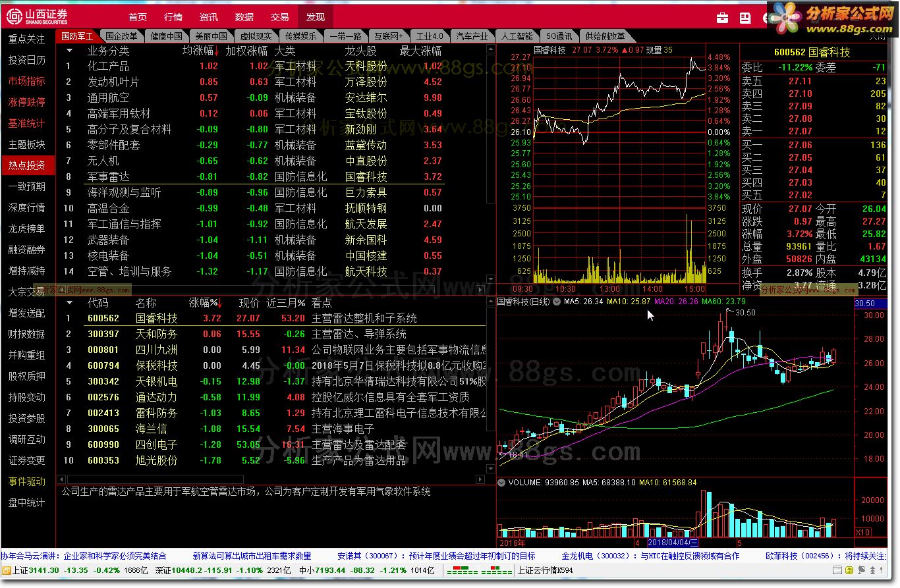900x588 pixels.
Task: Switch to 虚拟现实 tab
Action: pos(256,36)
